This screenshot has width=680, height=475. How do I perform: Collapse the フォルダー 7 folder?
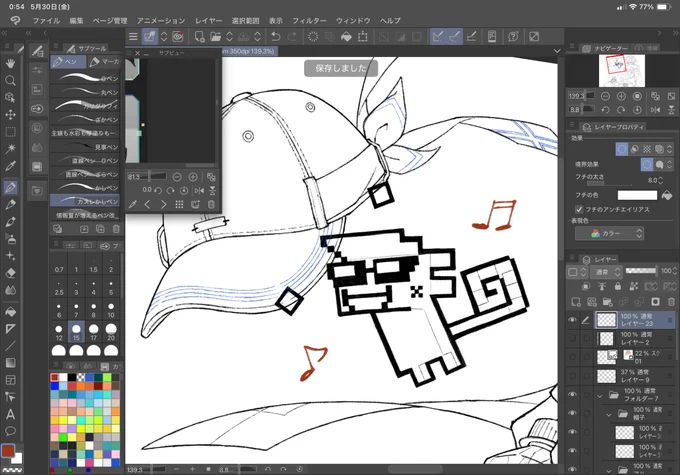(x=600, y=395)
